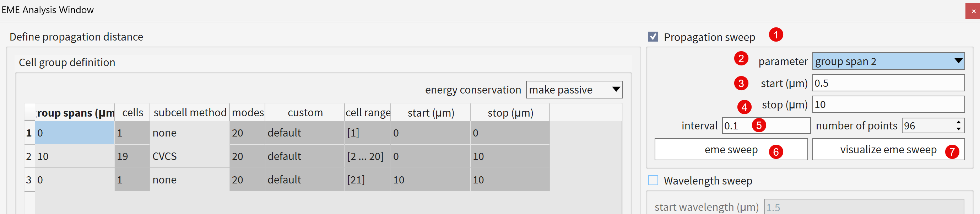Decrease number of points with down arrow
This screenshot has width=980, height=214.
click(x=958, y=129)
